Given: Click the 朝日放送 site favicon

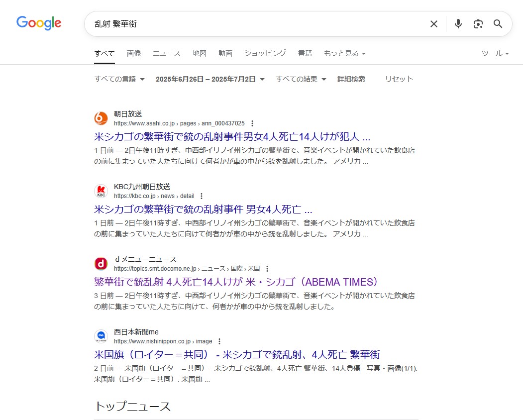Looking at the screenshot, I should [101, 118].
